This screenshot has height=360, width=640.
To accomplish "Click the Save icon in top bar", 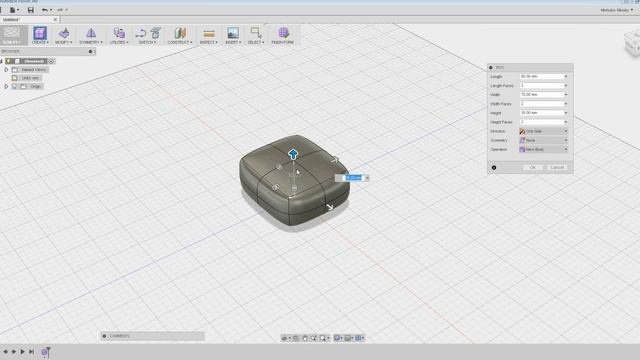I will pos(31,10).
